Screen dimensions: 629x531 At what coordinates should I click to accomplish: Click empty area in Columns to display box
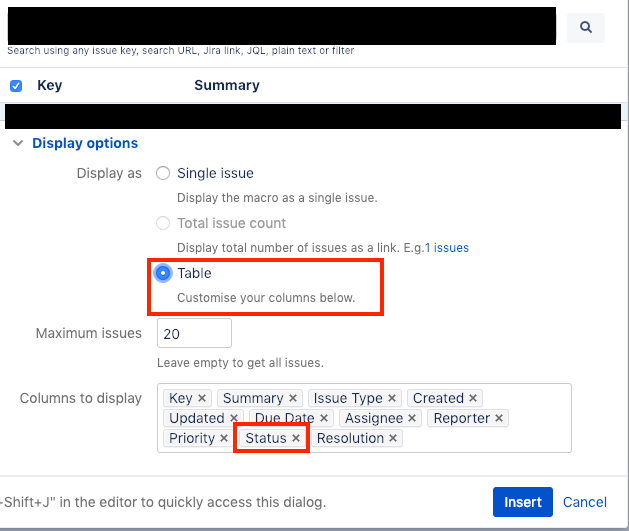pos(485,438)
